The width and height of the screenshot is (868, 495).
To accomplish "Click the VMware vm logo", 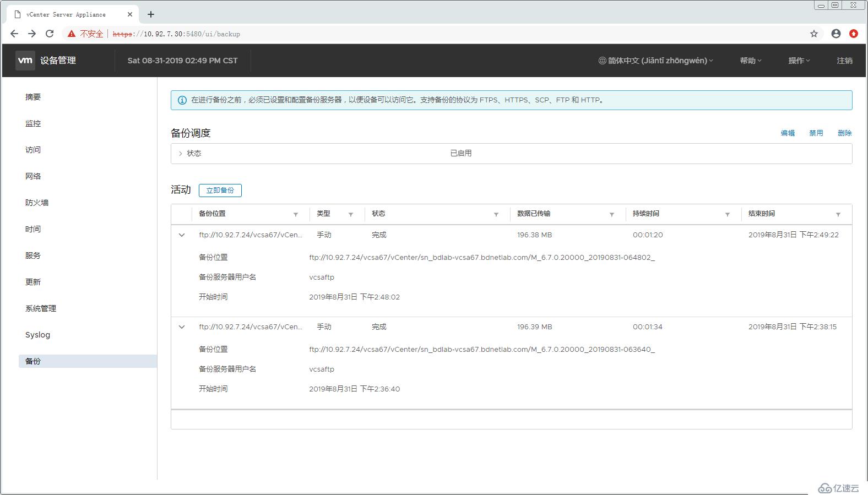I will coord(25,60).
